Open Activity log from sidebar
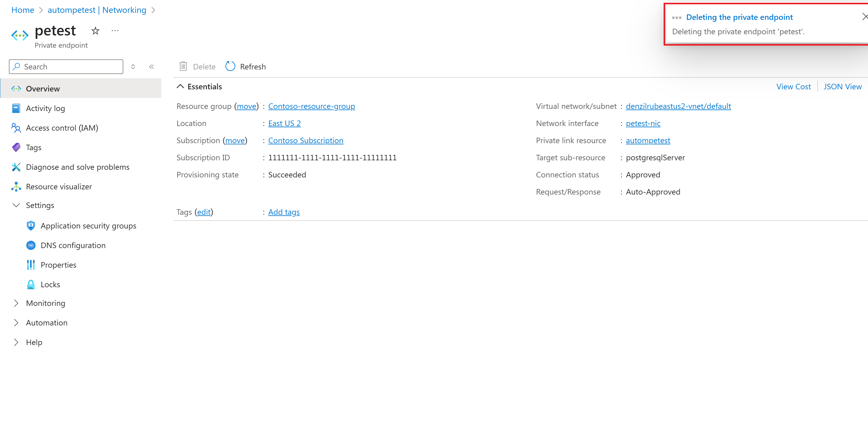868x442 pixels. coord(45,108)
